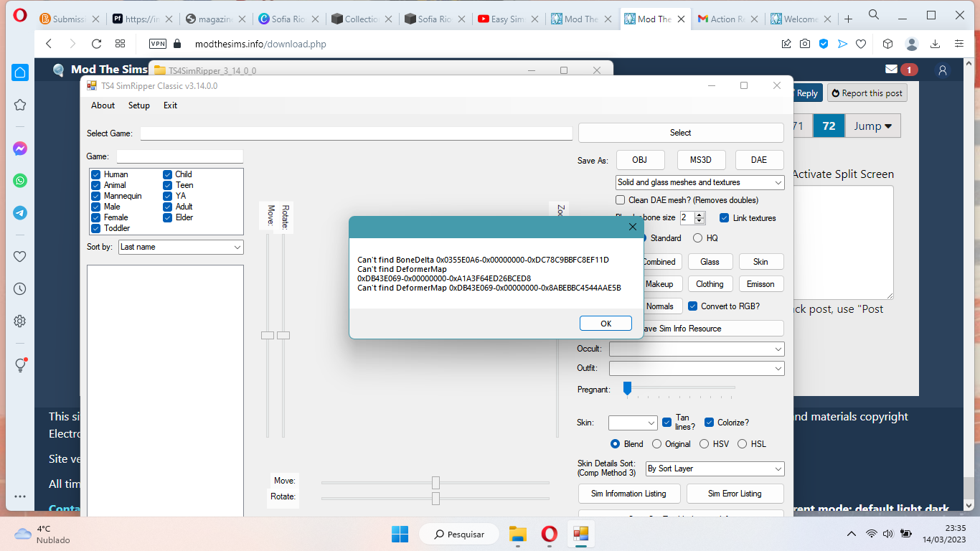The width and height of the screenshot is (980, 551).
Task: Switch to the Easy Sim YouTube tab
Action: (506, 19)
